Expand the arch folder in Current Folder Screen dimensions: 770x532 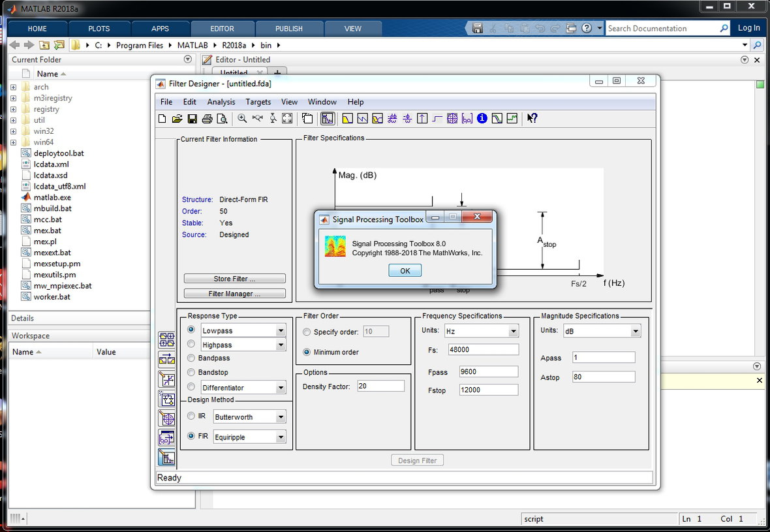click(13, 87)
